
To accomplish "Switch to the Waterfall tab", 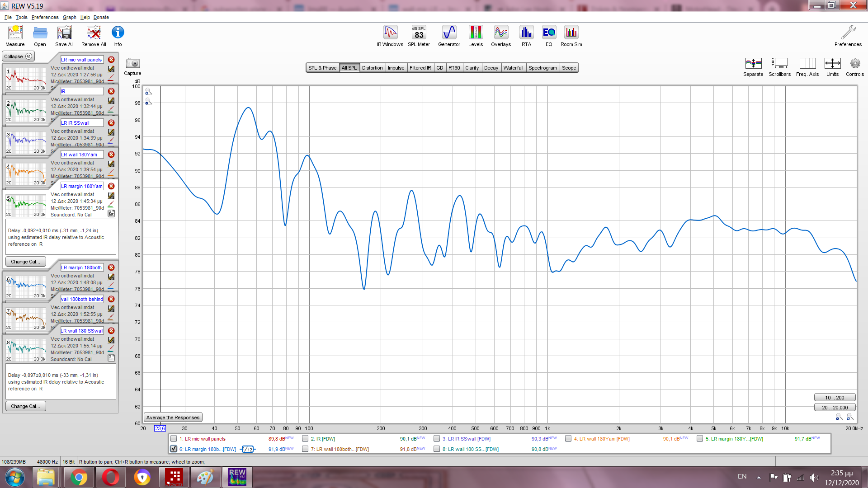I will [513, 68].
